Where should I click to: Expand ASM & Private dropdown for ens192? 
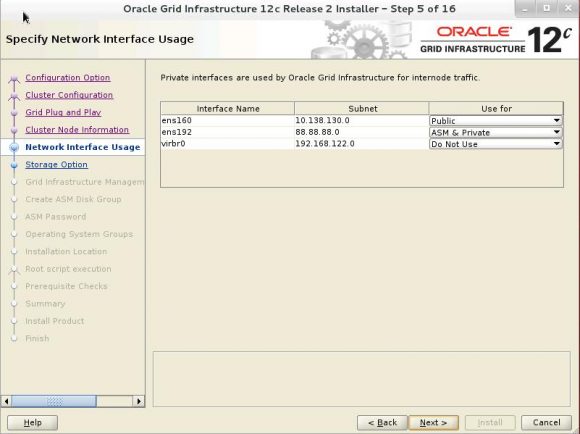(x=496, y=132)
